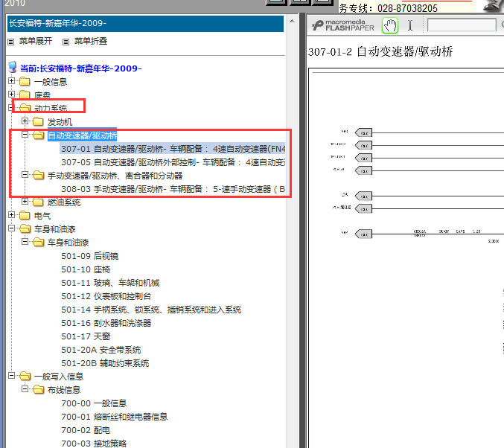Viewport: 504px width, 448px height.
Task: Collapse the 布线信息 subfolder node
Action: pyautogui.click(x=25, y=389)
